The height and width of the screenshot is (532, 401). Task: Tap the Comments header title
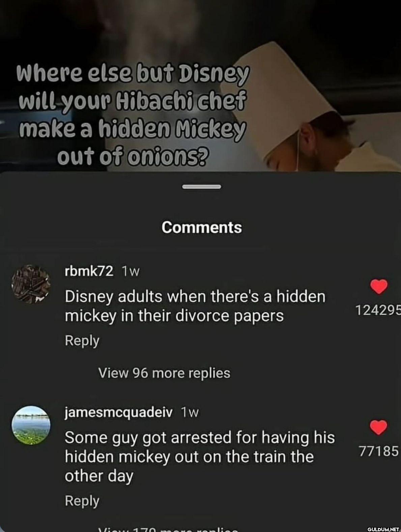click(202, 227)
